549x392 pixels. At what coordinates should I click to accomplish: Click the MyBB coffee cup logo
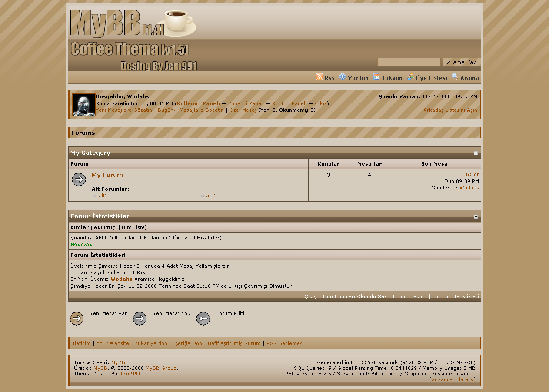(x=133, y=23)
